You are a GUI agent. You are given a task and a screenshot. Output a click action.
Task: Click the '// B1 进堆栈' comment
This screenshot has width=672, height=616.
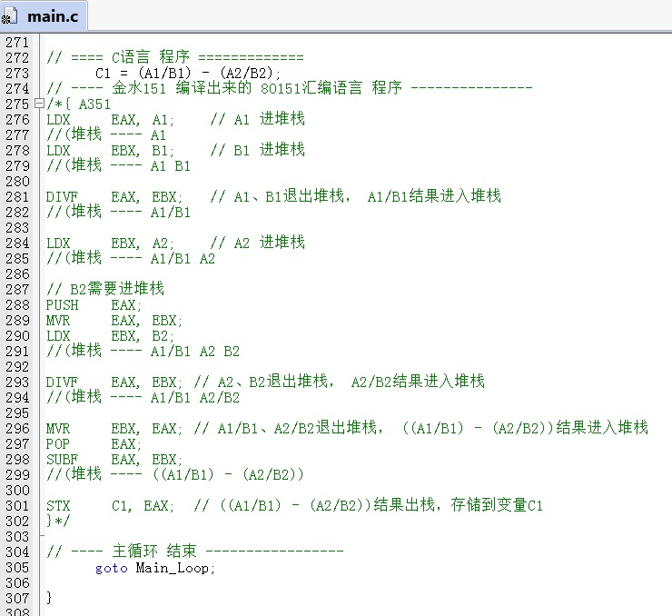[258, 150]
